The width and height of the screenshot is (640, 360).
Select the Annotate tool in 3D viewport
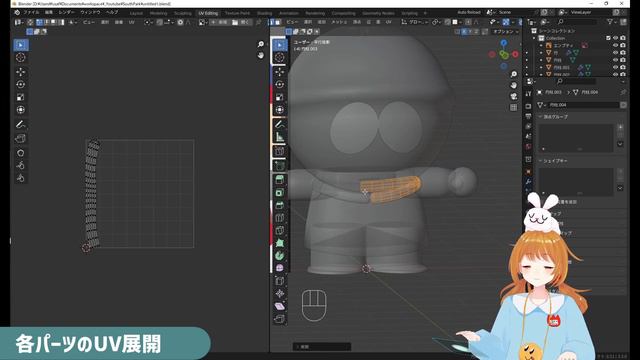click(x=280, y=124)
